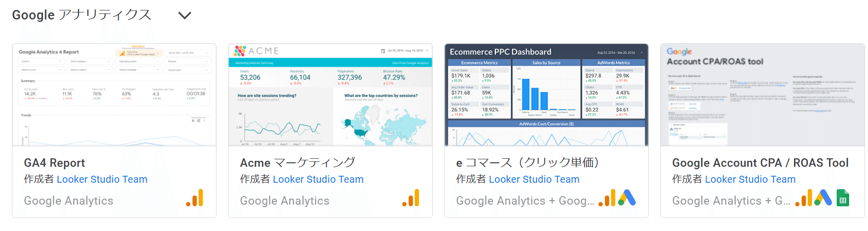This screenshot has height=231, width=868.
Task: Open Looker Studio Team link under GA4 Report
Action: click(102, 179)
